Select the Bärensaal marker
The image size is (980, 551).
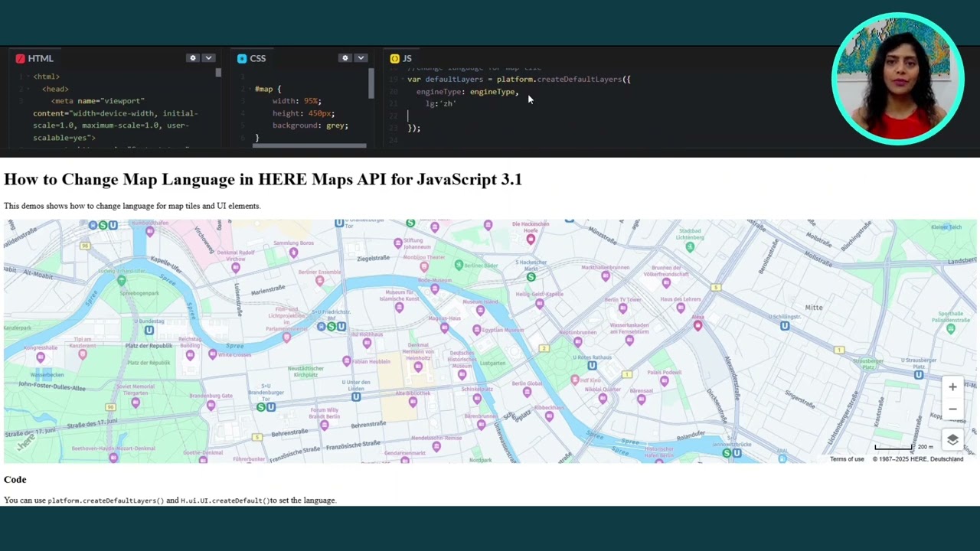[x=642, y=399]
